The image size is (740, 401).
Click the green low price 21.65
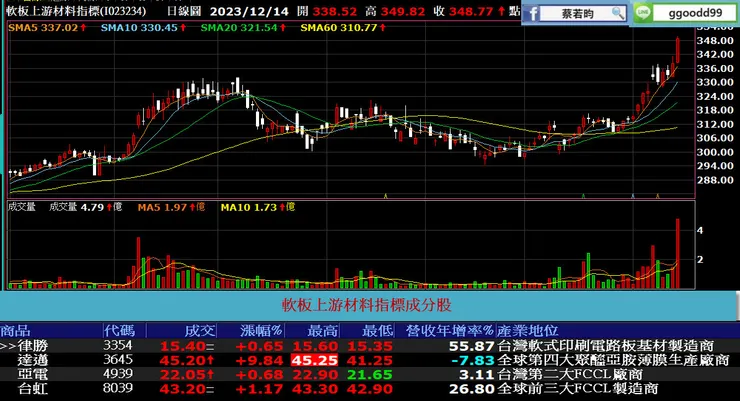point(370,375)
